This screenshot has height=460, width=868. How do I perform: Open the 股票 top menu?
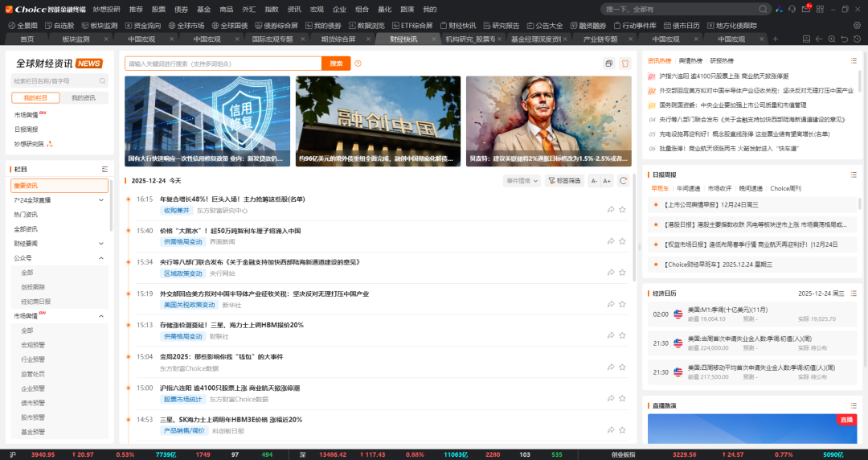[159, 10]
